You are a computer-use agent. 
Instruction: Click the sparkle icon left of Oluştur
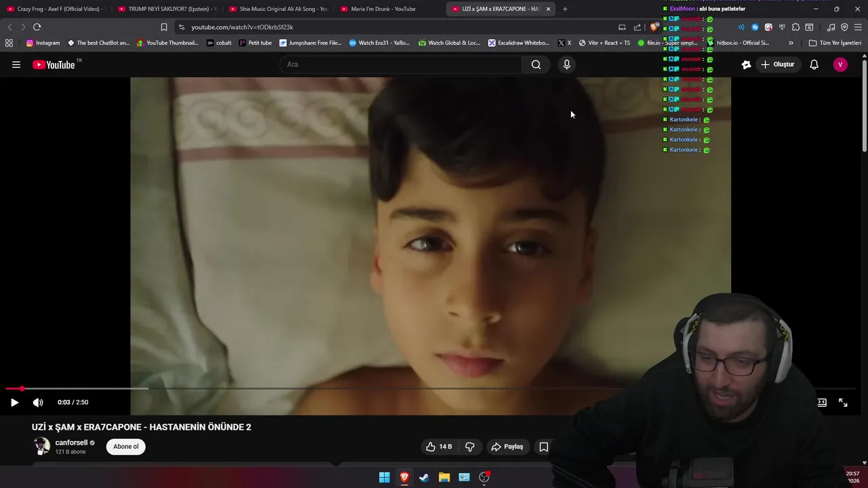[x=746, y=64]
